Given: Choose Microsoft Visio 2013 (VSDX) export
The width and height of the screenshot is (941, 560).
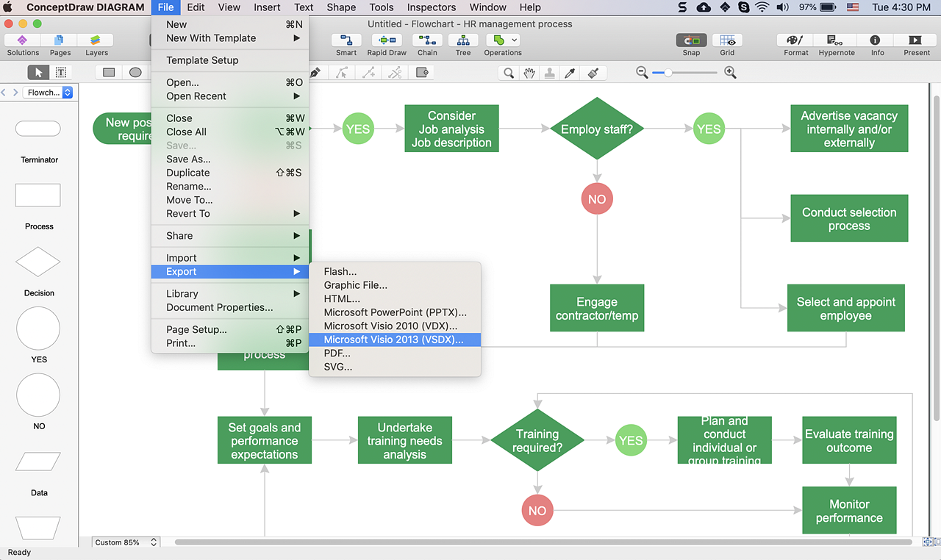Looking at the screenshot, I should pyautogui.click(x=393, y=340).
